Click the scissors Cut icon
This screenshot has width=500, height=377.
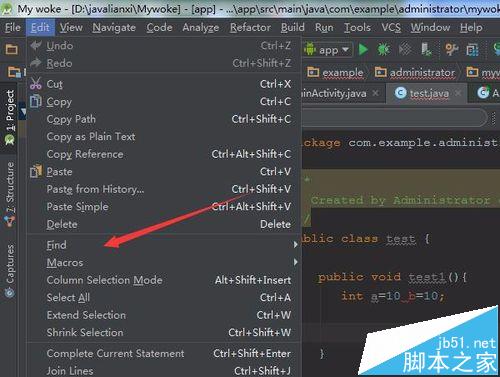click(x=36, y=83)
